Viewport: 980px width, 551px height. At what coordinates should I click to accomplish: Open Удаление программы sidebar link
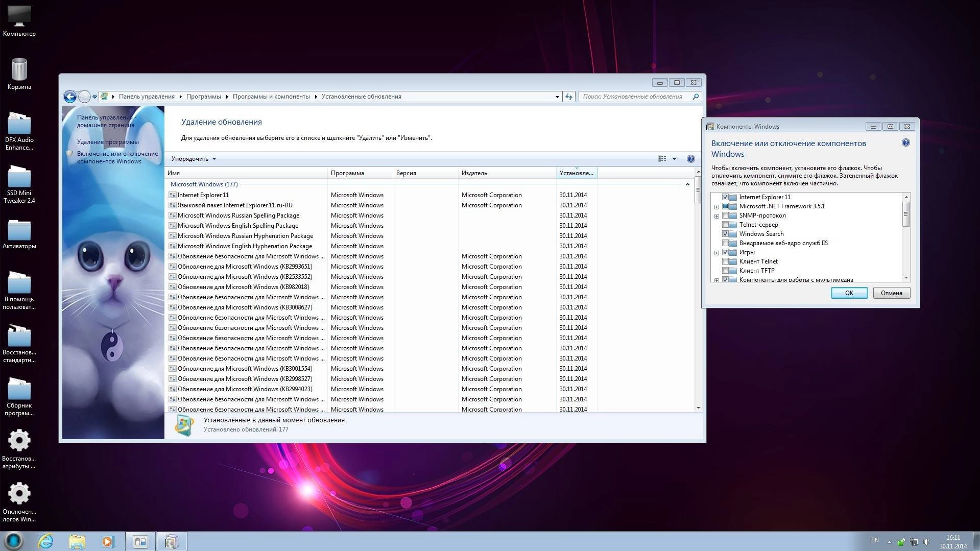(108, 142)
